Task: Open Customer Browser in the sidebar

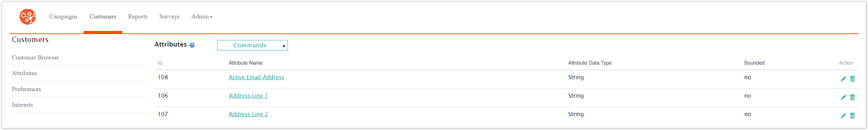Action: tap(35, 57)
